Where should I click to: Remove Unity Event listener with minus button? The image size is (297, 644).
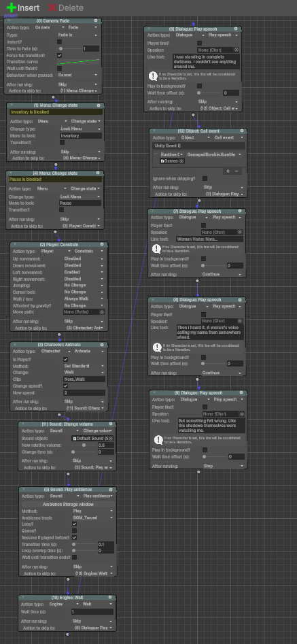click(x=237, y=171)
